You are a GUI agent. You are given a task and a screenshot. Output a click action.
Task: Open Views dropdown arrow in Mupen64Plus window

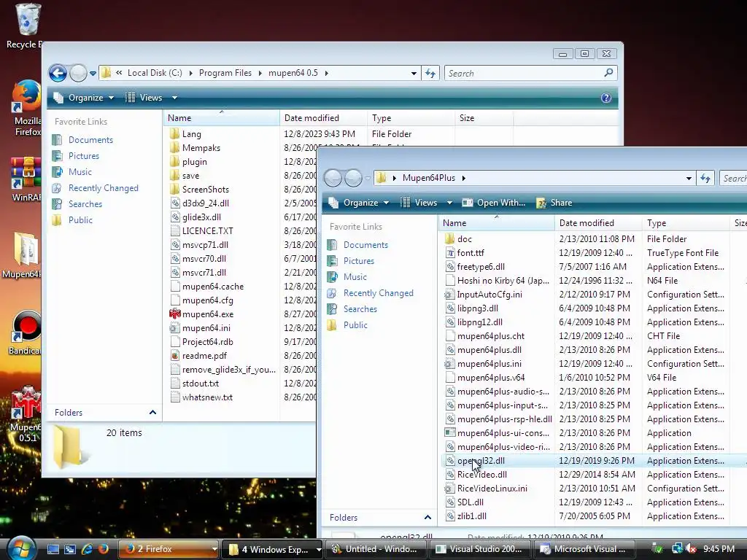tap(449, 203)
